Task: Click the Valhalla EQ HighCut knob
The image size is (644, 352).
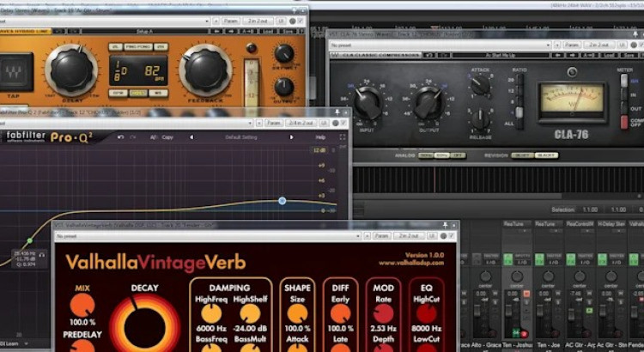Action: pyautogui.click(x=427, y=313)
